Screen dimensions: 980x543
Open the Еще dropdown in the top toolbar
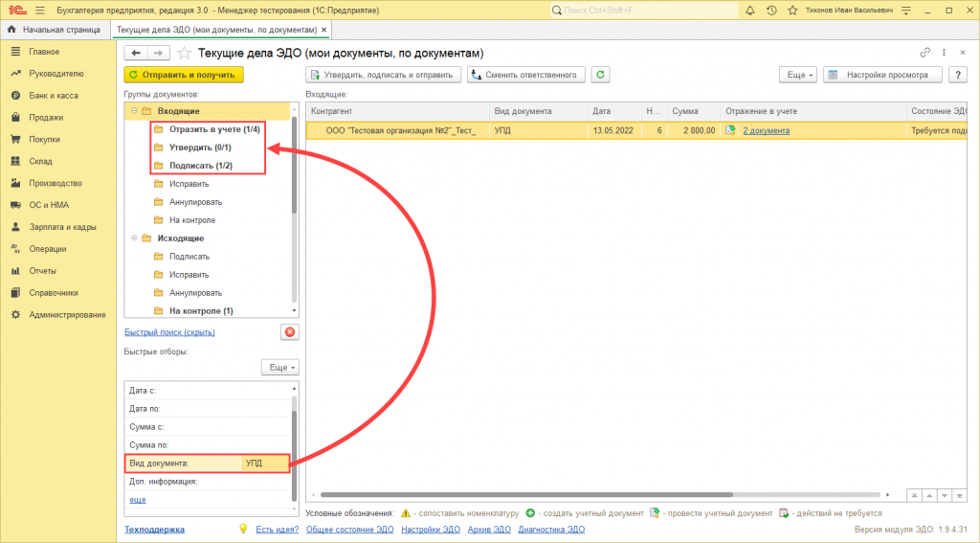coord(798,75)
